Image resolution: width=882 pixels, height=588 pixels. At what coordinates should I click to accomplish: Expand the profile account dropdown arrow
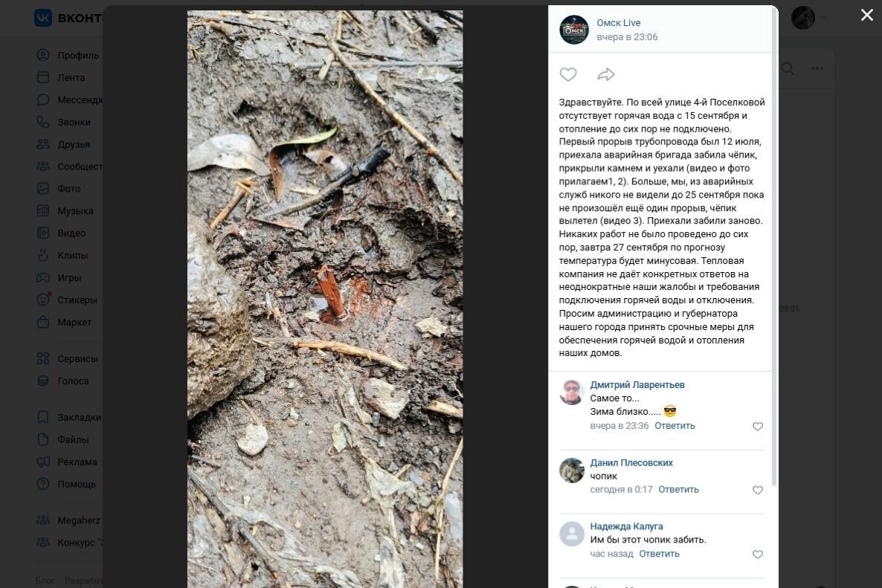pos(823,18)
